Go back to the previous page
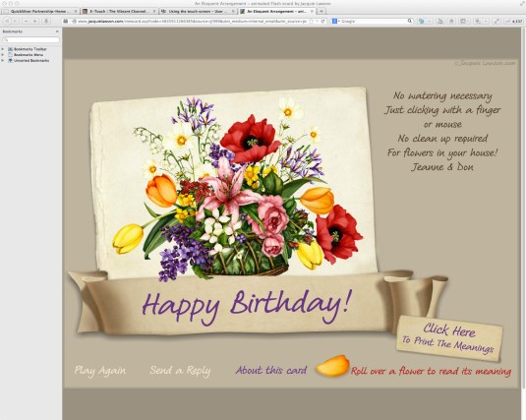 click(7, 21)
